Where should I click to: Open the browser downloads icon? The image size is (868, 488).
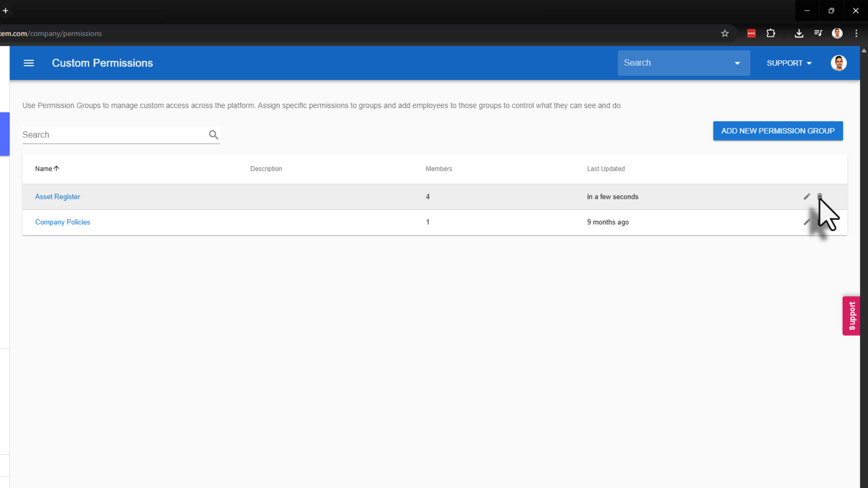click(799, 33)
